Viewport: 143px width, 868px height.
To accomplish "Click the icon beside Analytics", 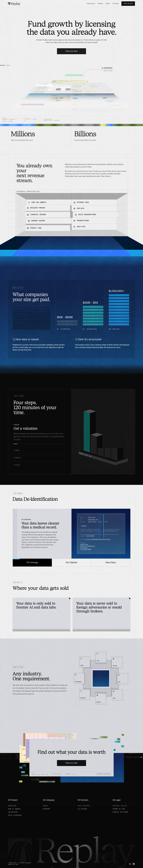I will 74,227.
